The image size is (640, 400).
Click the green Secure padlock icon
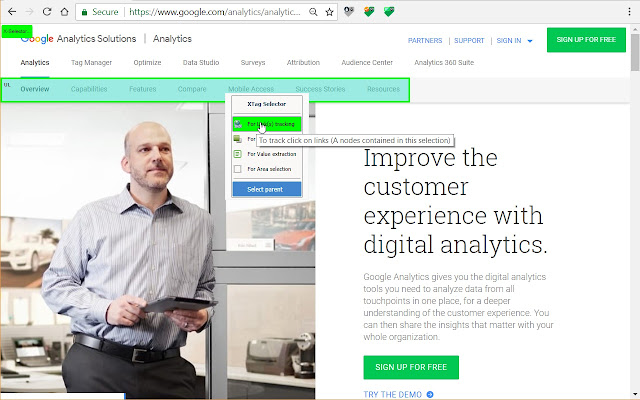[84, 12]
